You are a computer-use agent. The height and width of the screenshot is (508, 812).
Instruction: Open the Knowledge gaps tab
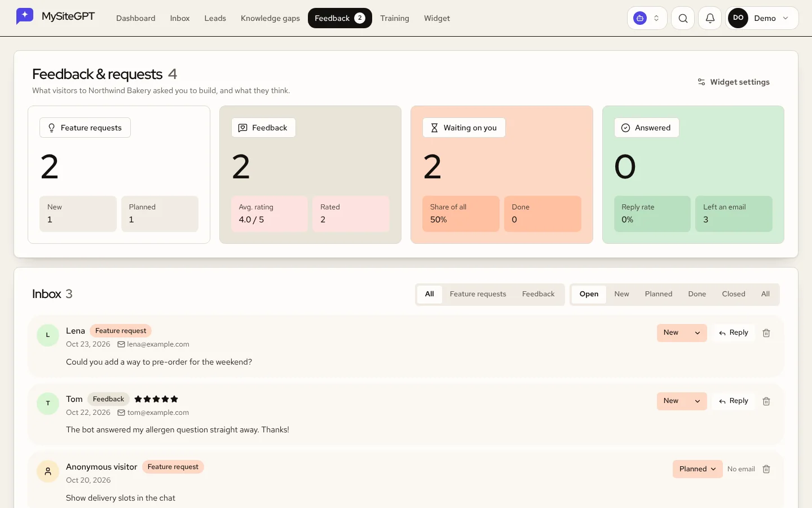coord(270,18)
